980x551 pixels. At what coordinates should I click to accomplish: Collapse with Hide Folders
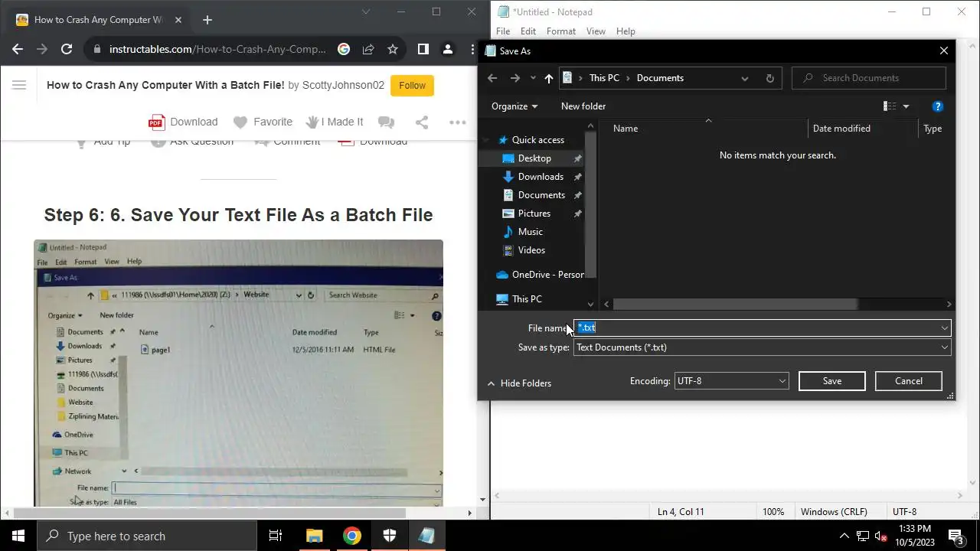pos(519,383)
